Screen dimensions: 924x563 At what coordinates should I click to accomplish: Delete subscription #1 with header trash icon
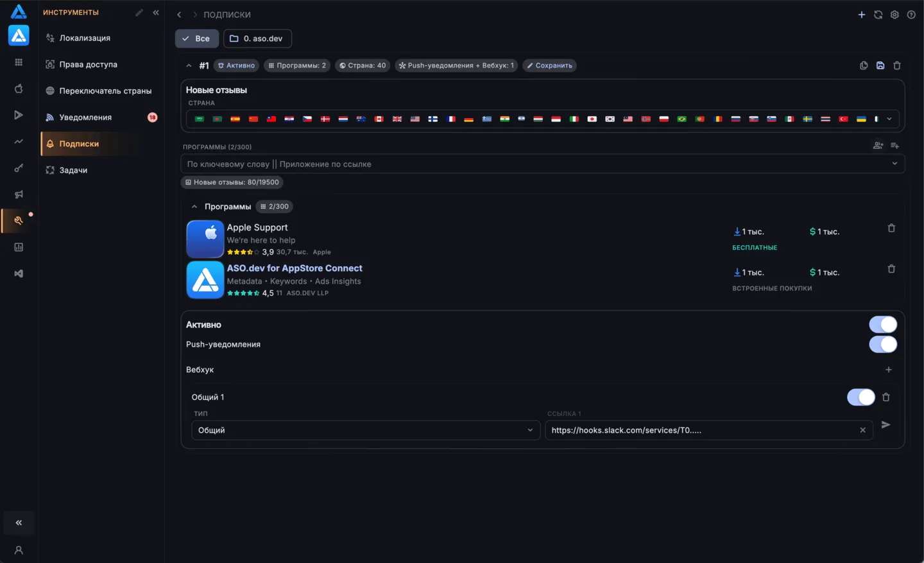click(897, 65)
